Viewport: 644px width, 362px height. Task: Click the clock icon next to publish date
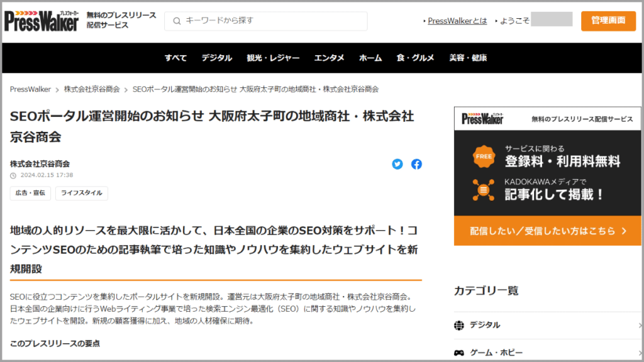pyautogui.click(x=13, y=175)
